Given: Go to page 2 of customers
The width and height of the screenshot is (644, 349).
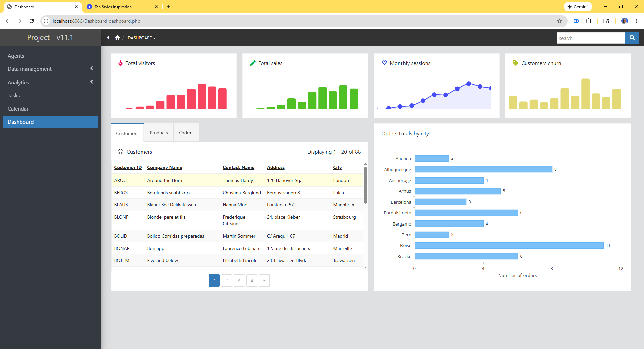Looking at the screenshot, I should 227,281.
